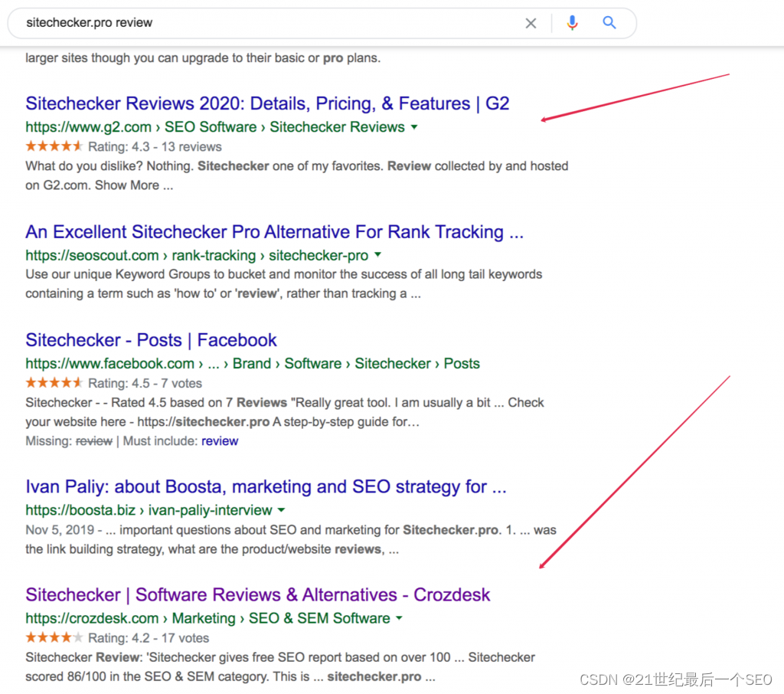The width and height of the screenshot is (784, 694).
Task: Open Sitechecker - Posts | Facebook result
Action: 151,340
